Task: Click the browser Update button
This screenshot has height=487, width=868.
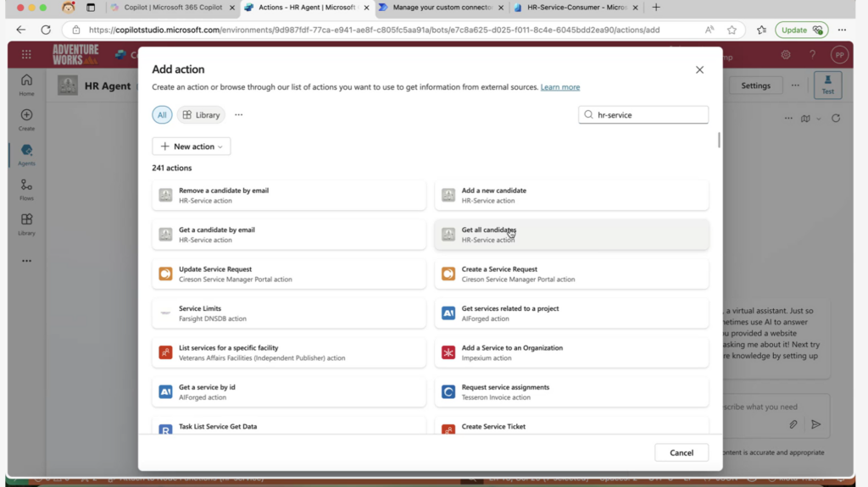Action: (801, 30)
